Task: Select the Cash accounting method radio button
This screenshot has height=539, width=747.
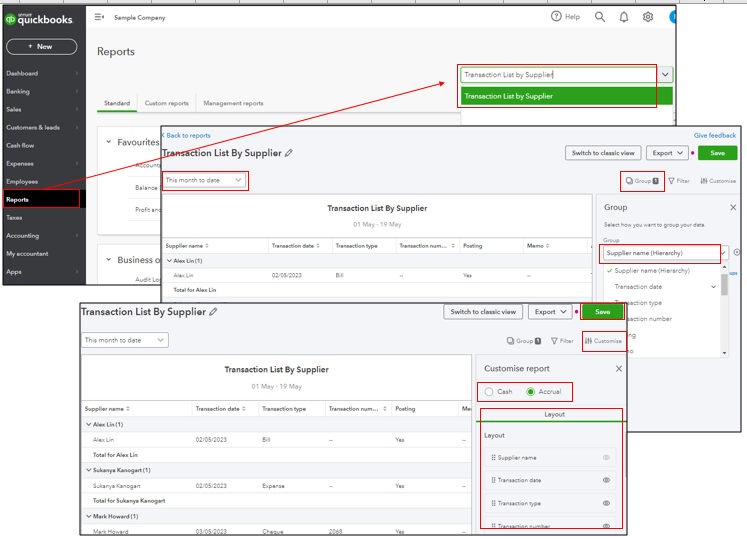Action: 489,392
